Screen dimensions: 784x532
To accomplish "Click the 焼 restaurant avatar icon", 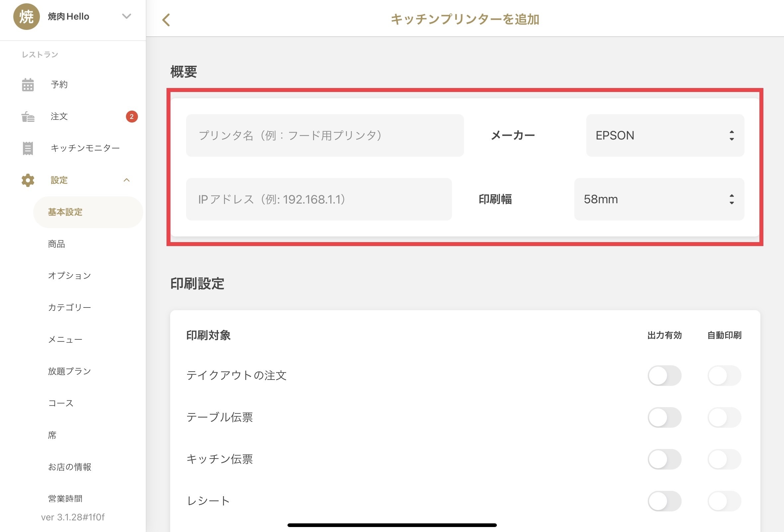I will pyautogui.click(x=26, y=17).
